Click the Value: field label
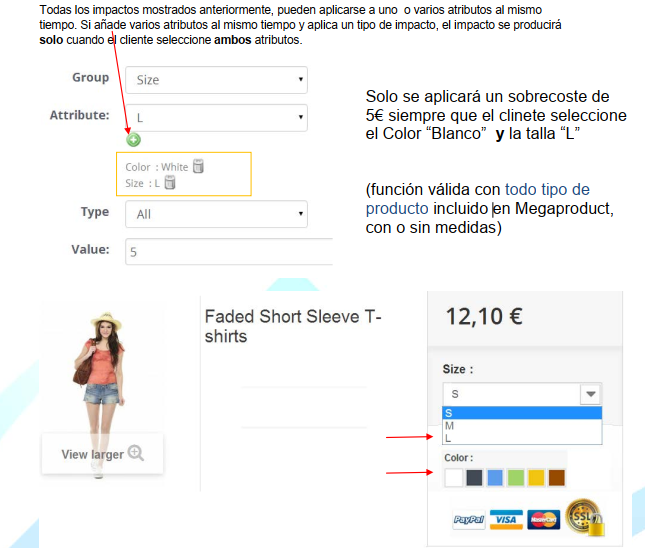This screenshot has width=645, height=548. tap(90, 249)
